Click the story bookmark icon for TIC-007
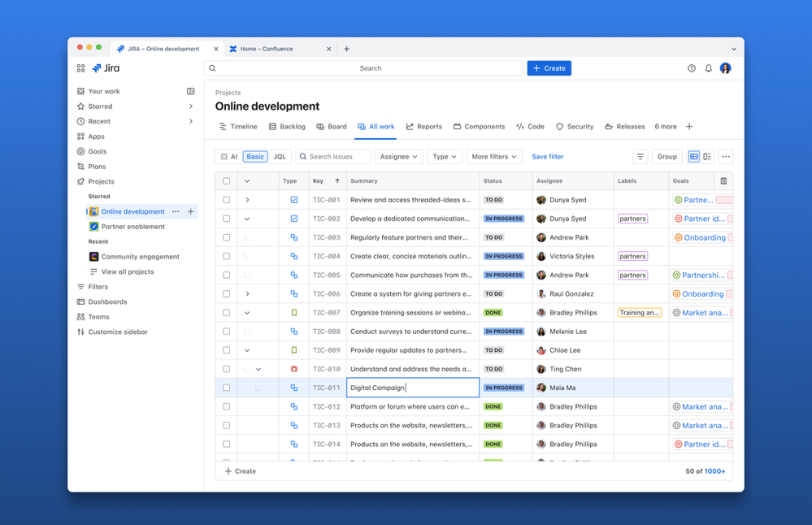812x525 pixels. (x=294, y=313)
